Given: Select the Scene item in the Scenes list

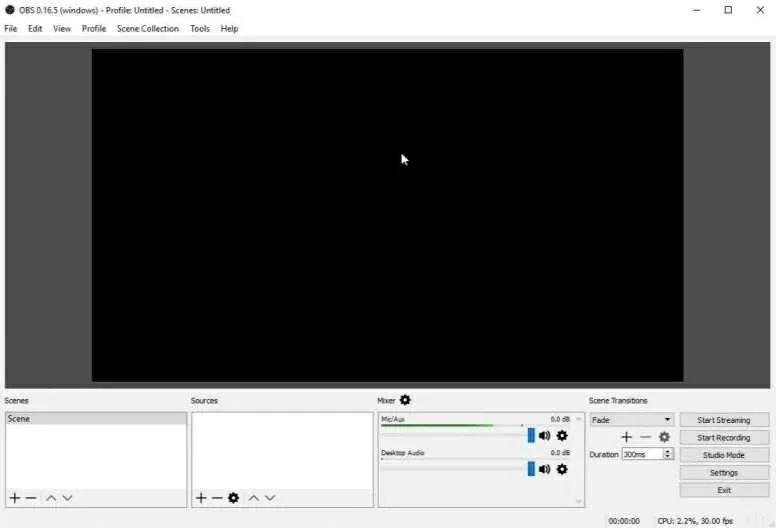Looking at the screenshot, I should coord(95,419).
